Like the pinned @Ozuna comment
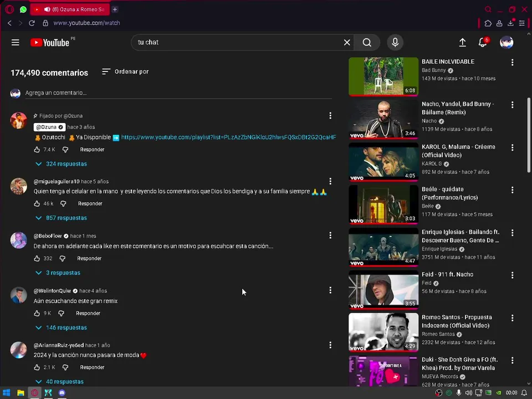 pyautogui.click(x=37, y=149)
